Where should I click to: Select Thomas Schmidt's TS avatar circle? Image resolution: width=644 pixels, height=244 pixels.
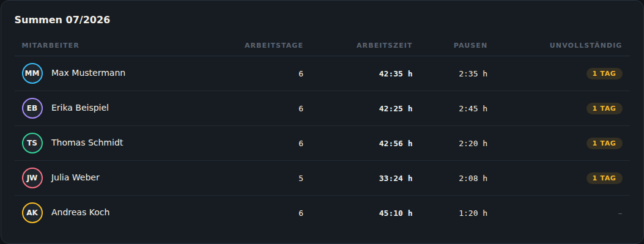click(32, 143)
